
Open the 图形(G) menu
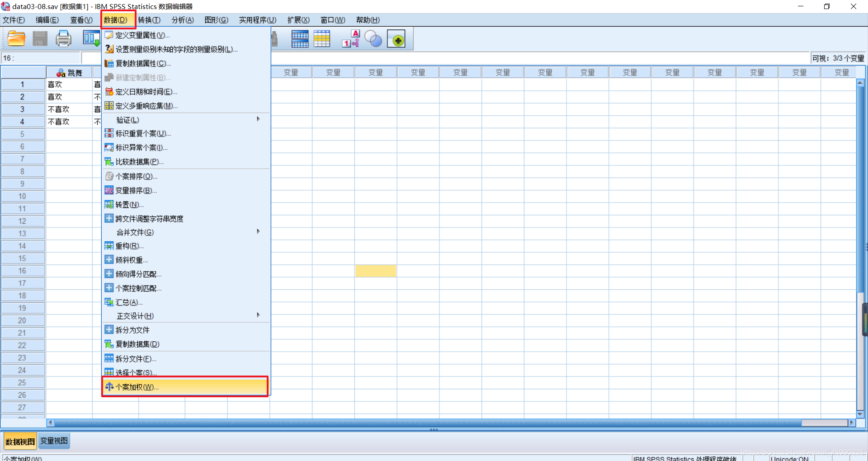click(217, 20)
